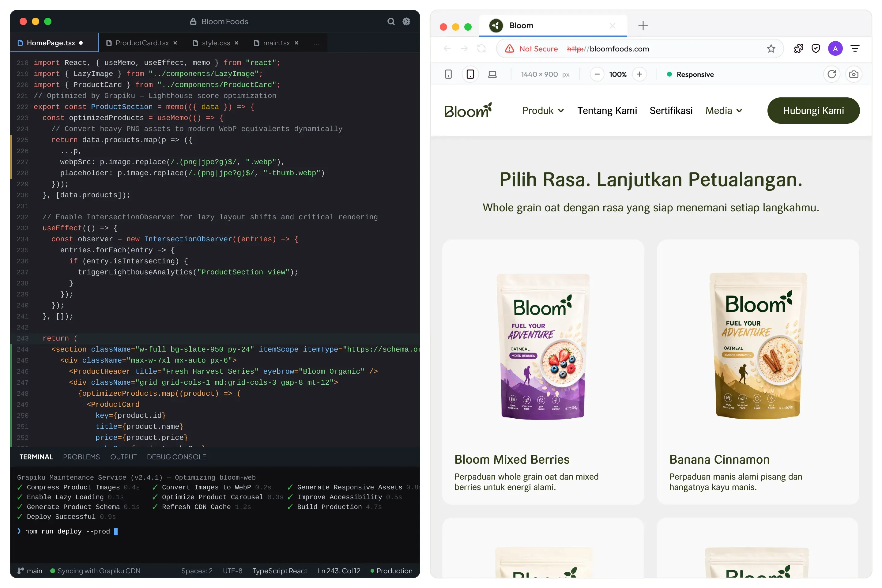Click the Not Secure warning icon
882x588 pixels.
tap(510, 48)
